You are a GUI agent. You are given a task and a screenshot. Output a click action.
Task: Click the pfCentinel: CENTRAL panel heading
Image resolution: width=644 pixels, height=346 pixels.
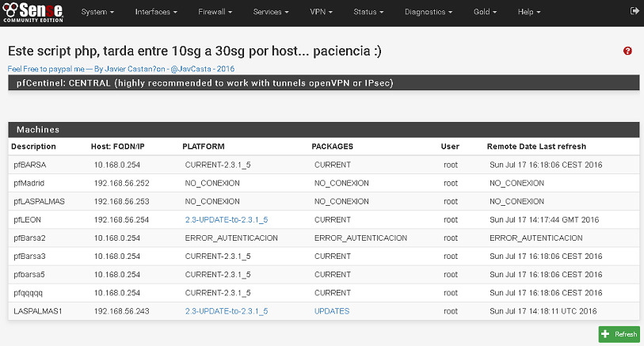coord(324,83)
